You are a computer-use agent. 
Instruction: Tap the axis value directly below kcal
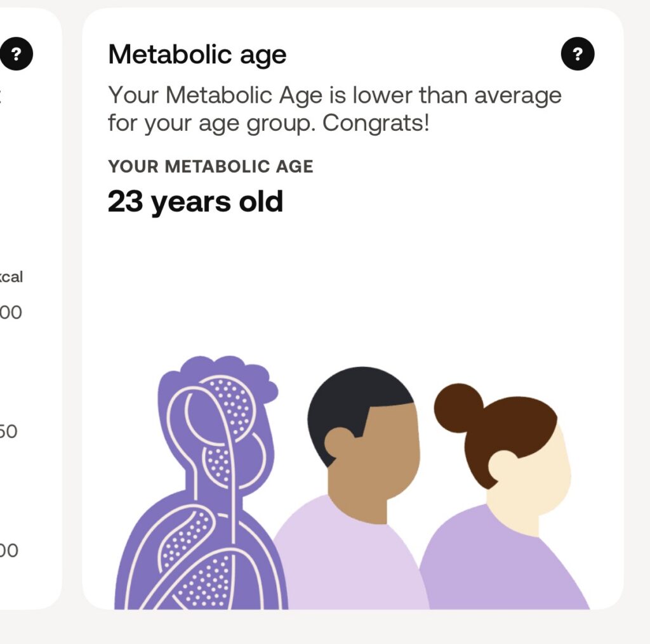click(x=11, y=312)
